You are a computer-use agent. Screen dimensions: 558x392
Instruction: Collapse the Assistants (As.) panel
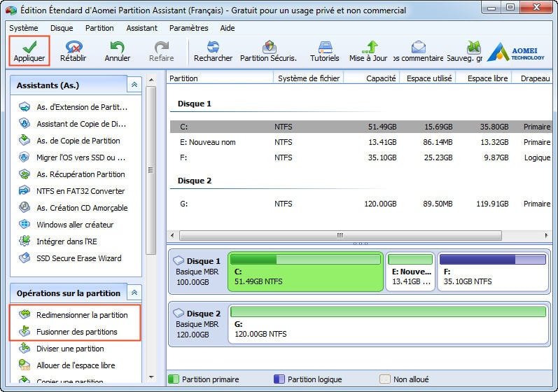[x=134, y=85]
